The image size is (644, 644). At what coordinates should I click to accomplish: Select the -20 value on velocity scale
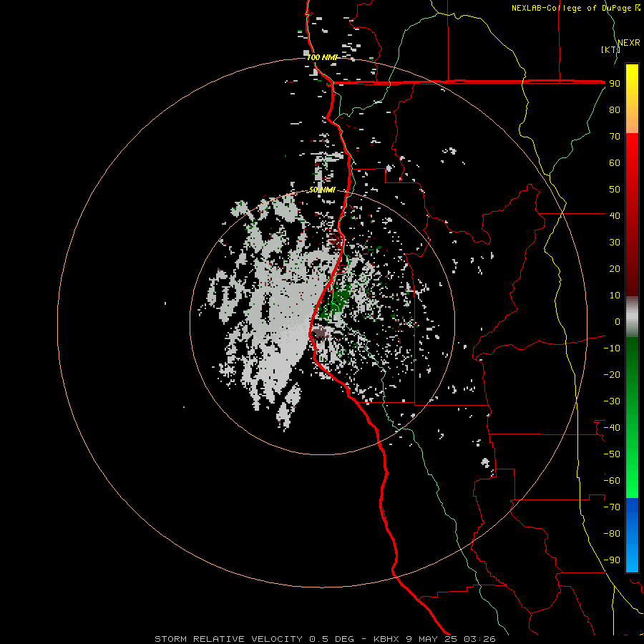(x=612, y=374)
